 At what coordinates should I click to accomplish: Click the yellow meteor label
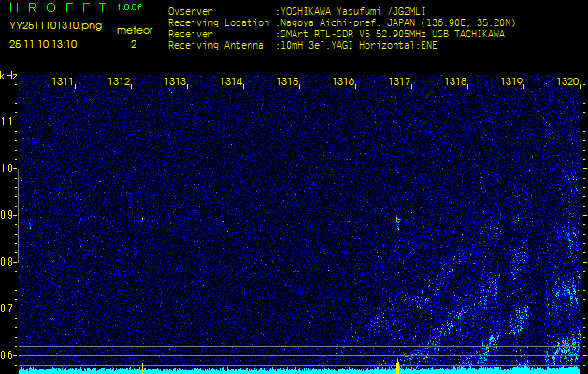coord(135,30)
